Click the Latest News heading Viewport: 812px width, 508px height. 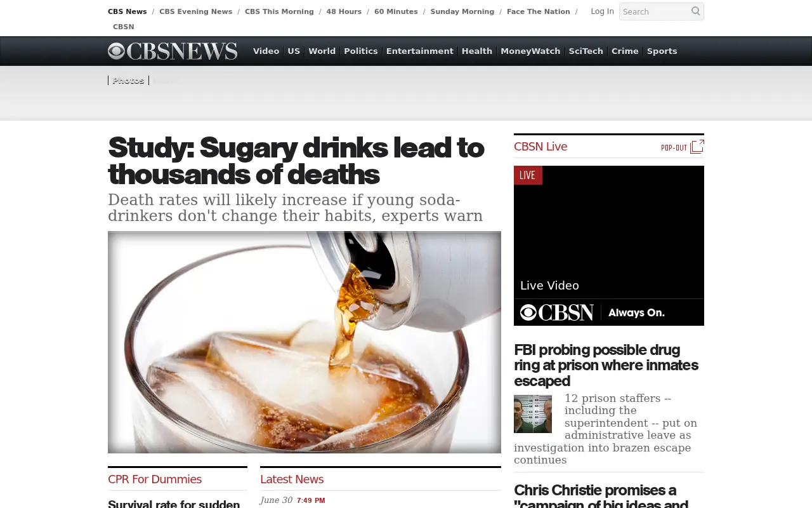click(x=292, y=479)
